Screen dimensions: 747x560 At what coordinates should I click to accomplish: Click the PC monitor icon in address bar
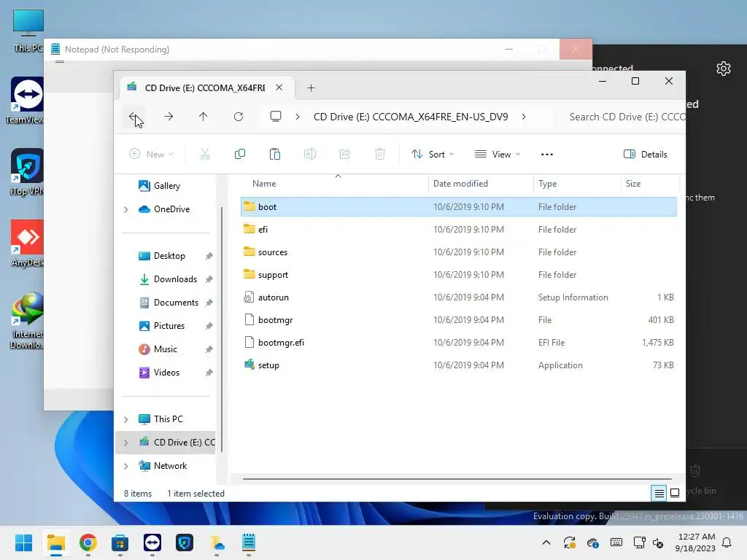click(x=275, y=117)
